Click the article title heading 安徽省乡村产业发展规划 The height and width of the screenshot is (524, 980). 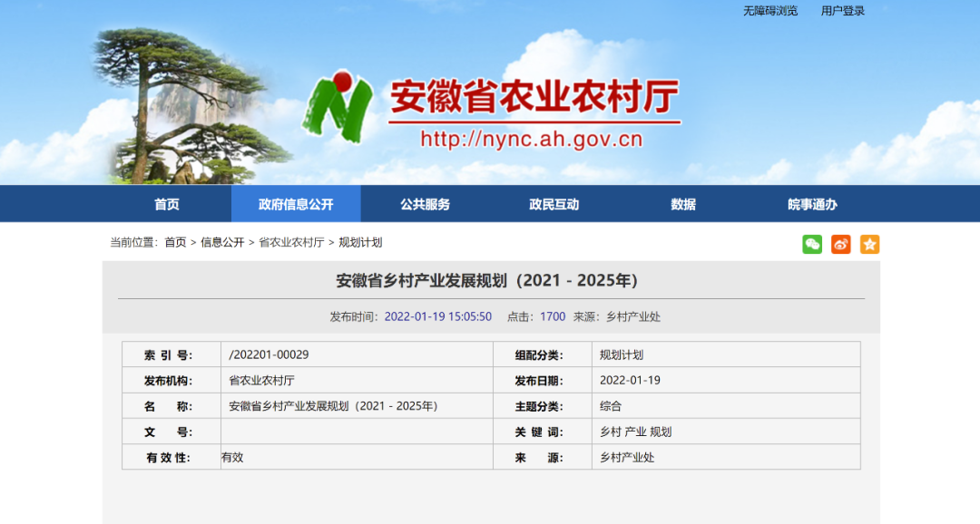(487, 280)
